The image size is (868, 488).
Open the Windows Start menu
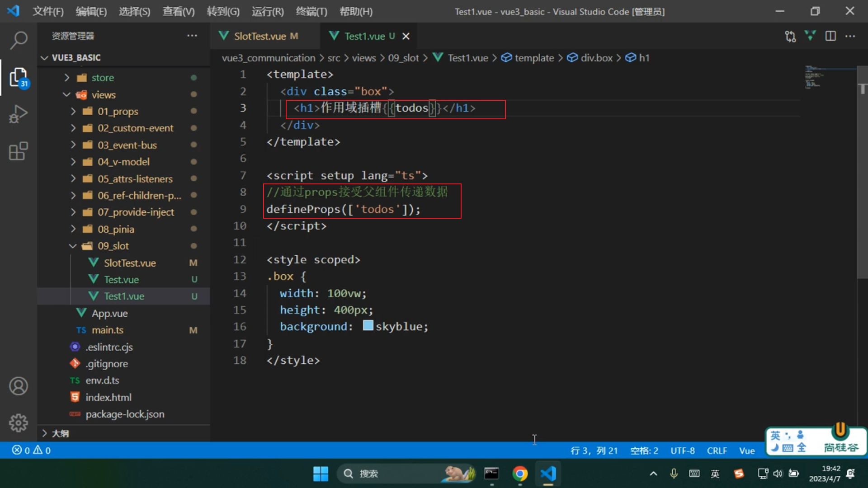321,474
